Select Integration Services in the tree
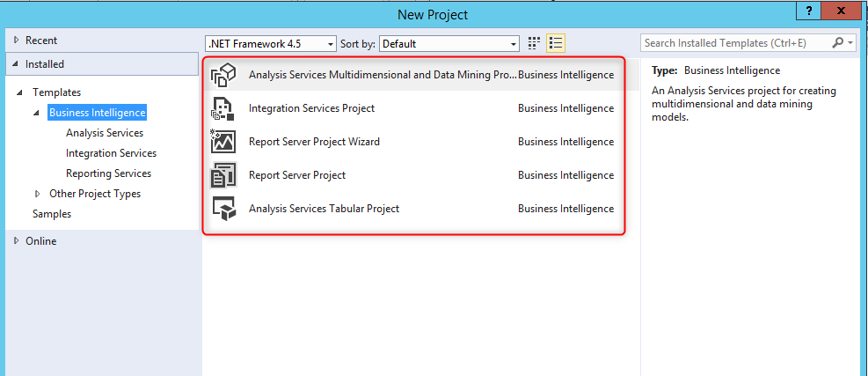Image resolution: width=868 pixels, height=376 pixels. tap(112, 153)
